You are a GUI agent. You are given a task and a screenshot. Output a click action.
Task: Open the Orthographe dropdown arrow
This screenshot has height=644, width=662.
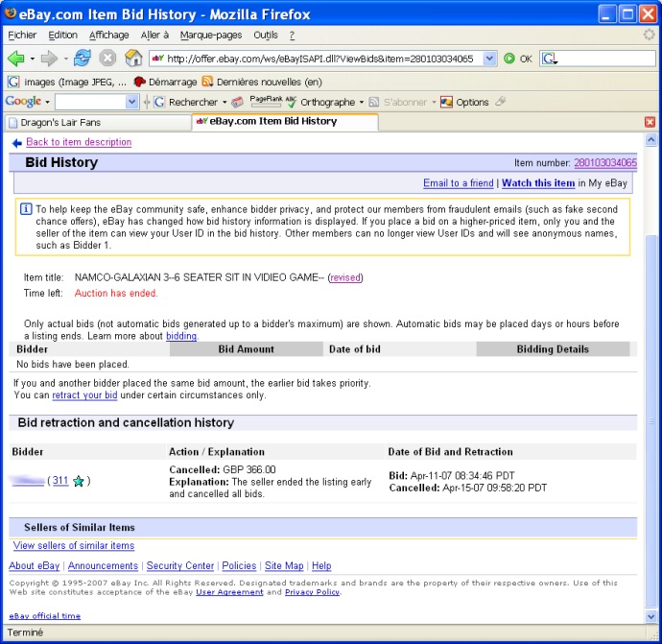(x=362, y=102)
